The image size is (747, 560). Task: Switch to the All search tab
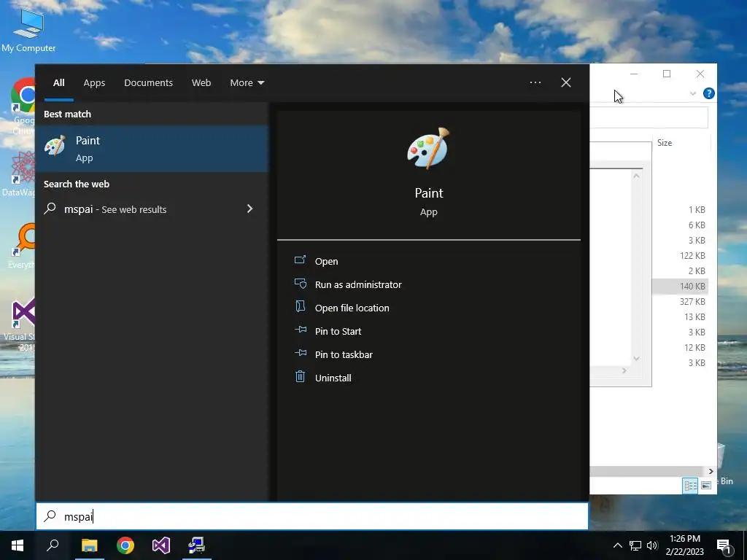(x=58, y=83)
